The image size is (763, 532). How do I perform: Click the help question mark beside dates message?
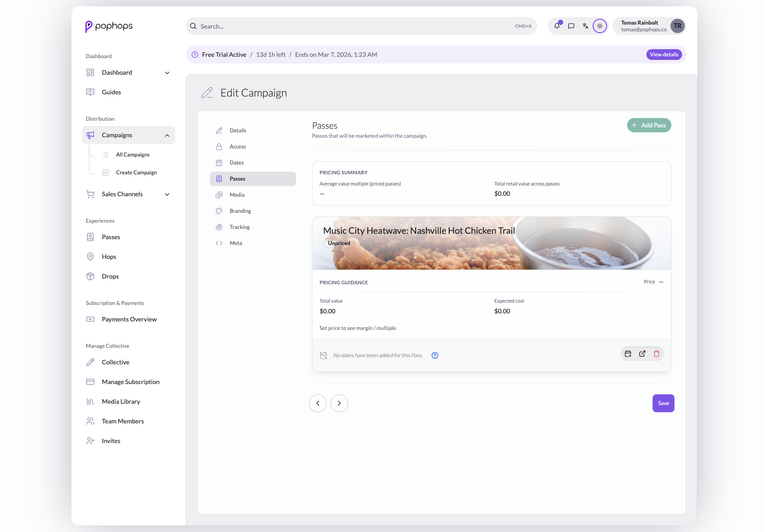pyautogui.click(x=434, y=355)
